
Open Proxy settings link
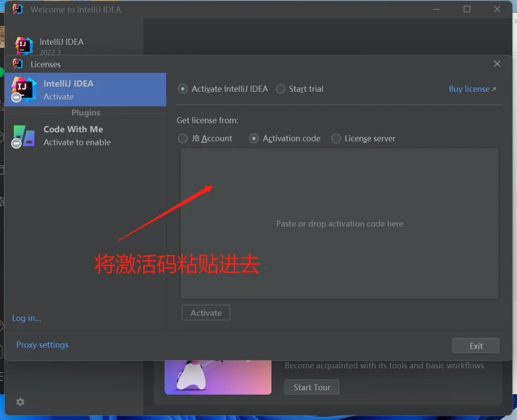[42, 345]
